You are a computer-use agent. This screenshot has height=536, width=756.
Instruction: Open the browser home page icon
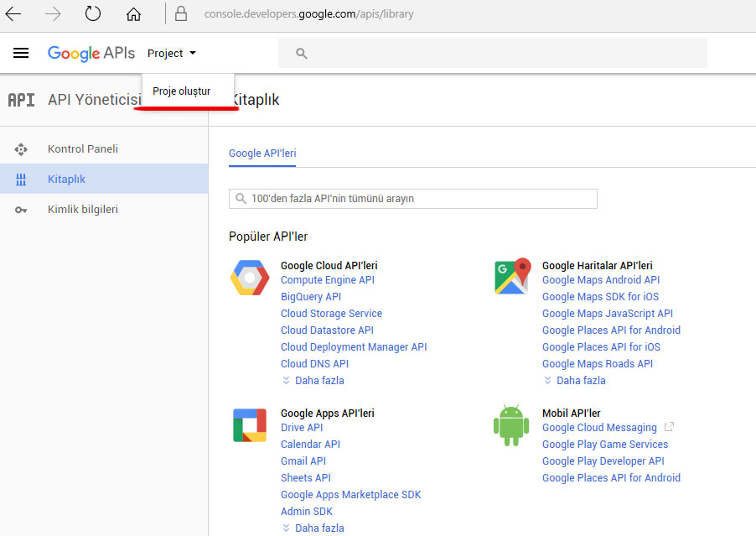pos(133,14)
